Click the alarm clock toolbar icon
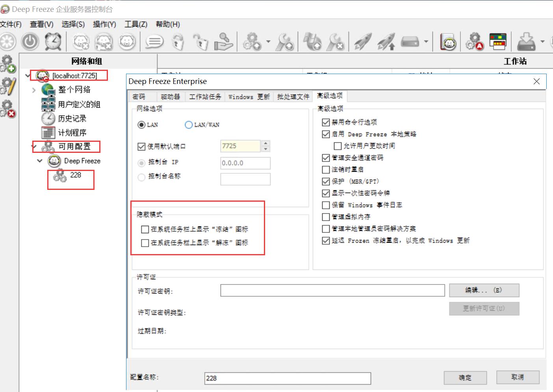 click(x=53, y=42)
